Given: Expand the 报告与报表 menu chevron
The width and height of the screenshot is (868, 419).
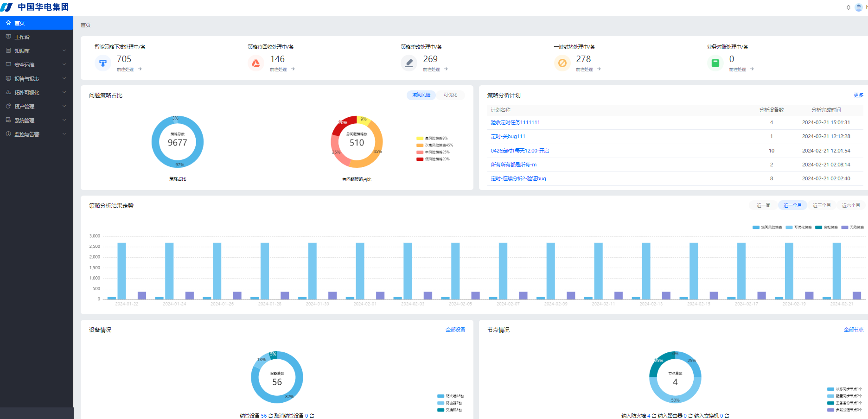Looking at the screenshot, I should coord(64,78).
